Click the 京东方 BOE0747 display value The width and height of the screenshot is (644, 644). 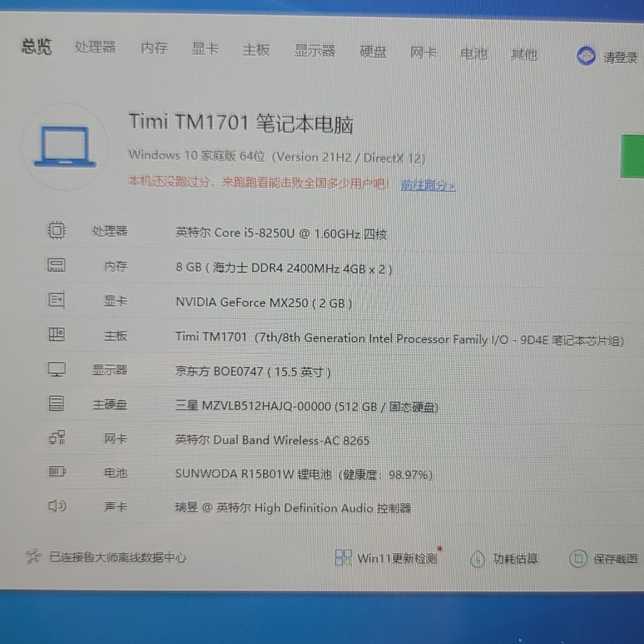(253, 371)
